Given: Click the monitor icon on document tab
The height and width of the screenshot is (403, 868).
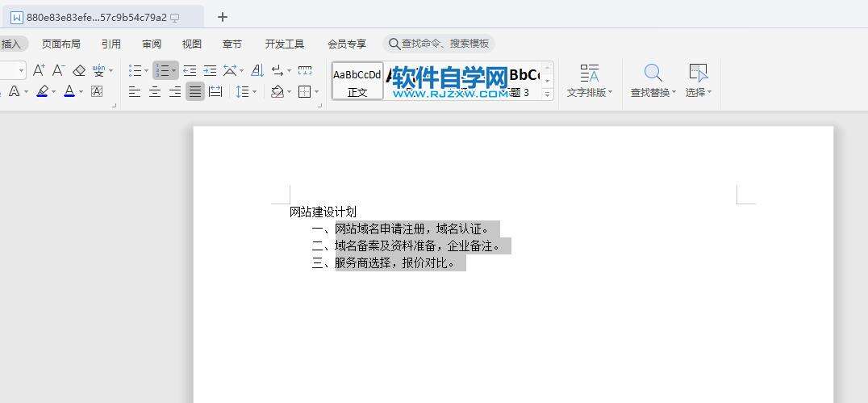Looking at the screenshot, I should (x=175, y=18).
